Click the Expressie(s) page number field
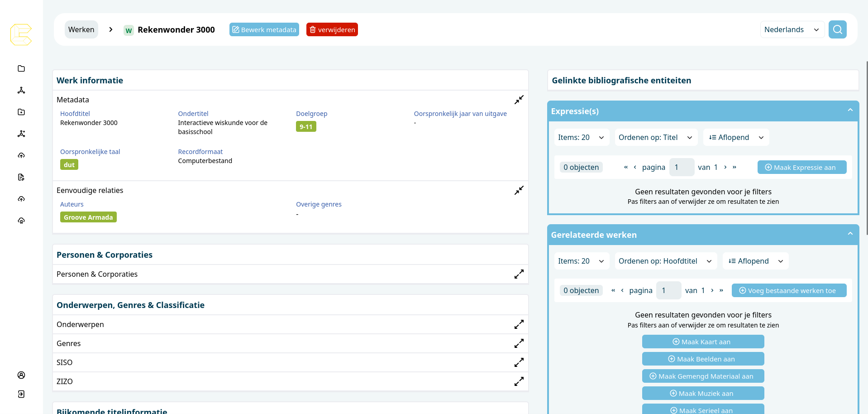 [x=681, y=167]
